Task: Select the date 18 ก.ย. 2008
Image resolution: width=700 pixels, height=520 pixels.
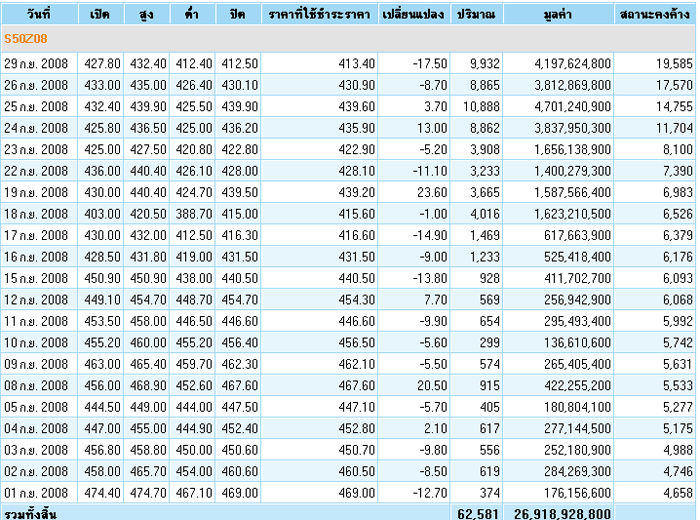Action: click(x=36, y=214)
